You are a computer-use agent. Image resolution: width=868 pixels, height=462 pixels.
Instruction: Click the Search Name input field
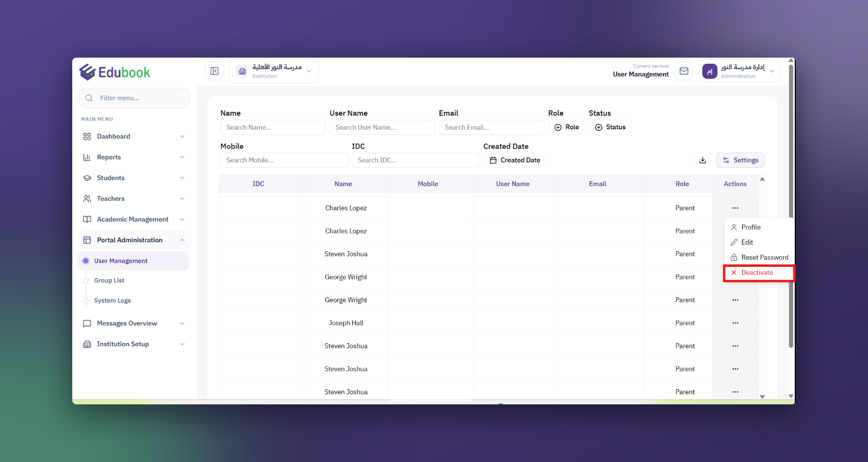pyautogui.click(x=273, y=127)
